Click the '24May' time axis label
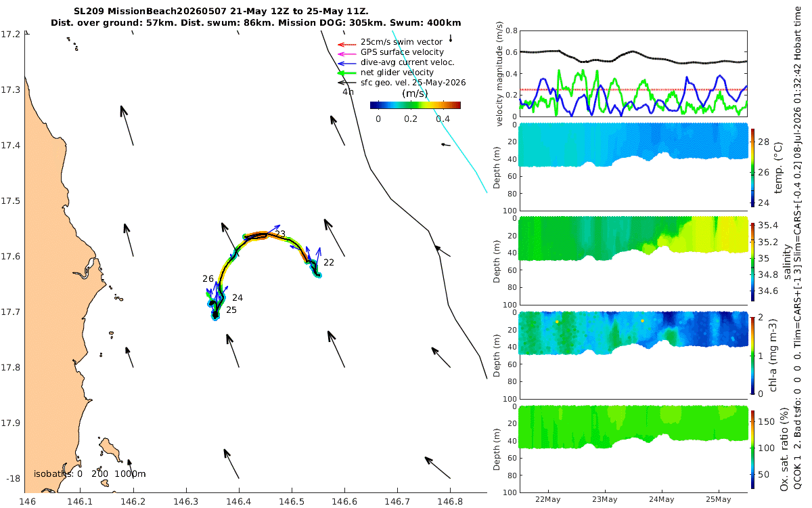The image size is (812, 508). (662, 499)
